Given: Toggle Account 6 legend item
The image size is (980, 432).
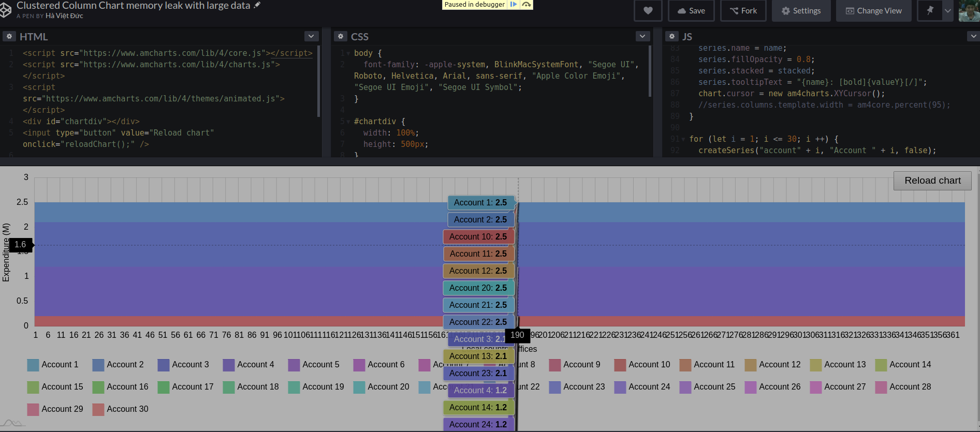Looking at the screenshot, I should (x=379, y=365).
